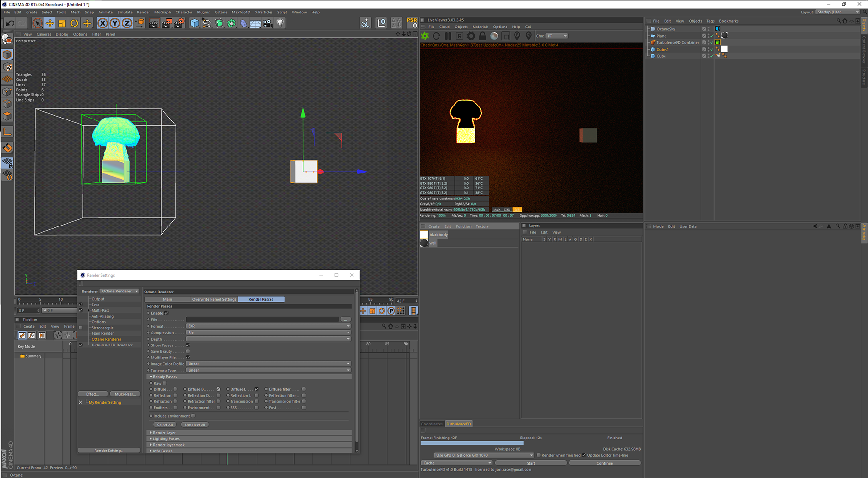This screenshot has height=478, width=868.
Task: Click the render passes File path field
Action: pyautogui.click(x=262, y=319)
